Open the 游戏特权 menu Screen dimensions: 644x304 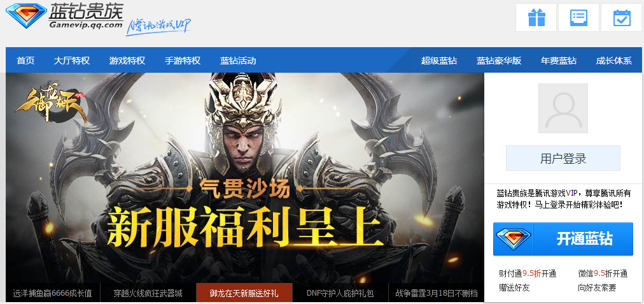127,61
